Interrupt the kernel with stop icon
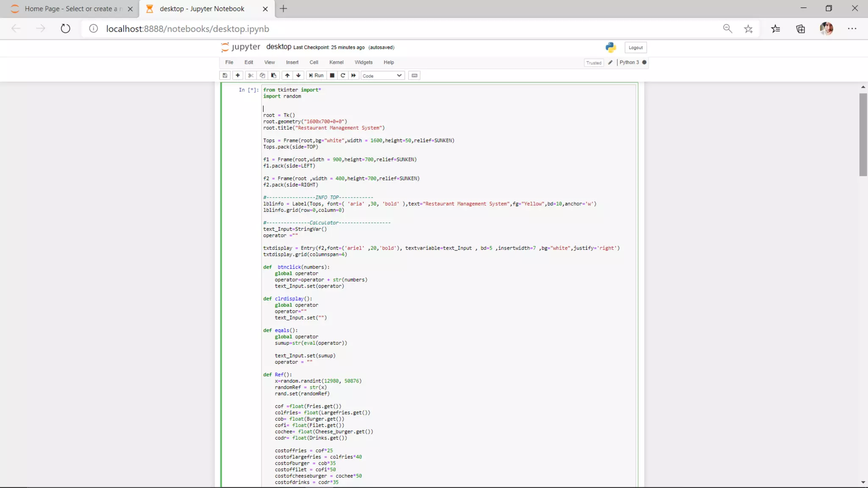This screenshot has height=488, width=868. tap(332, 75)
